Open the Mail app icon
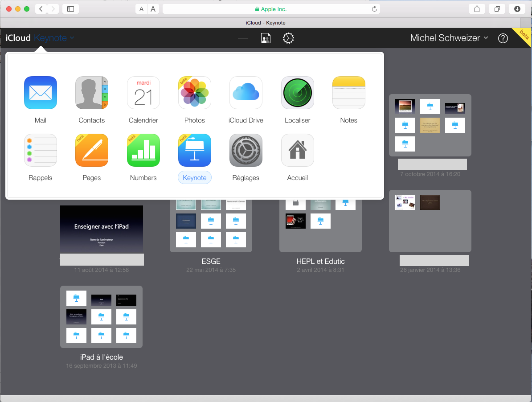 [x=41, y=93]
